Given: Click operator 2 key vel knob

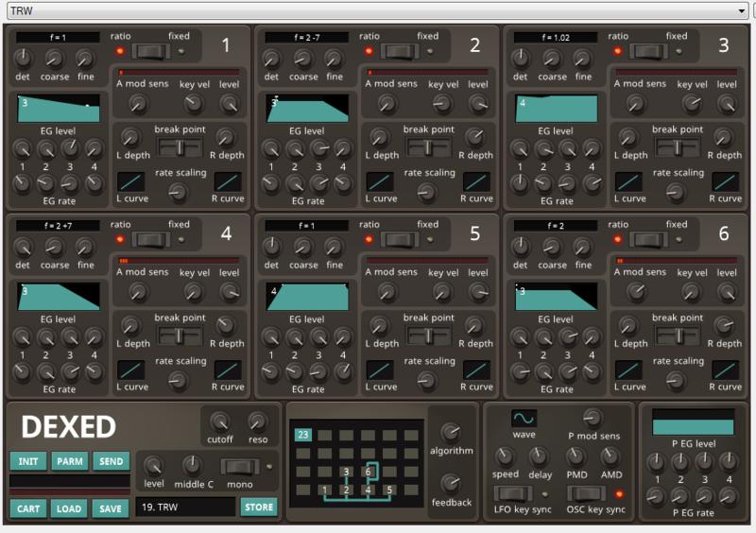Looking at the screenshot, I should pyautogui.click(x=442, y=103).
